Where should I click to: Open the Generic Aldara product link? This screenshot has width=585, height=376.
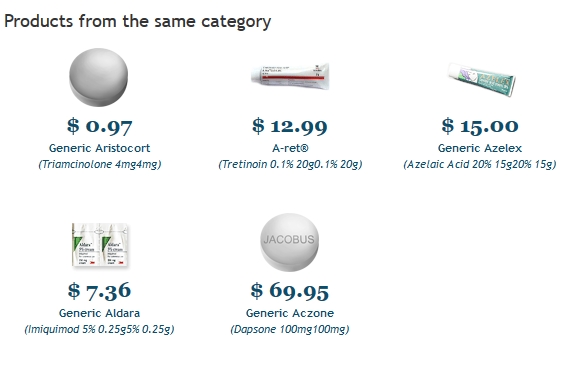click(x=100, y=313)
